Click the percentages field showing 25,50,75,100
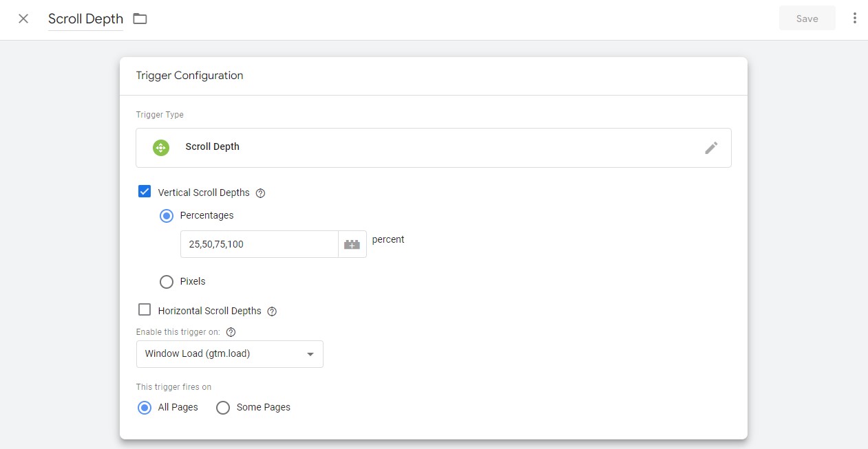Screen dimensions: 868x449 point(259,244)
